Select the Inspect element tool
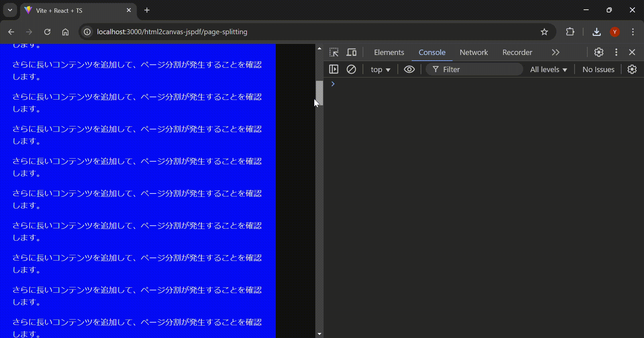The image size is (644, 338). coord(334,52)
